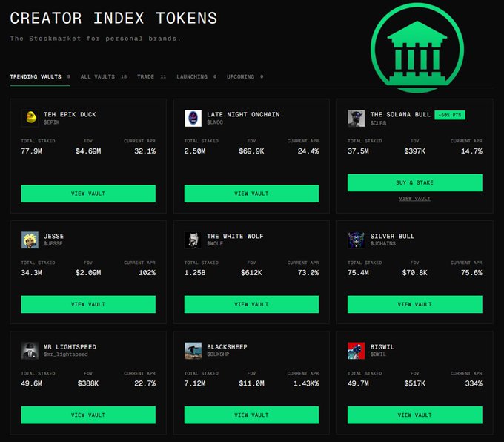The height and width of the screenshot is (442, 504).
Task: Click the $JESSE ticker text
Action: point(53,243)
